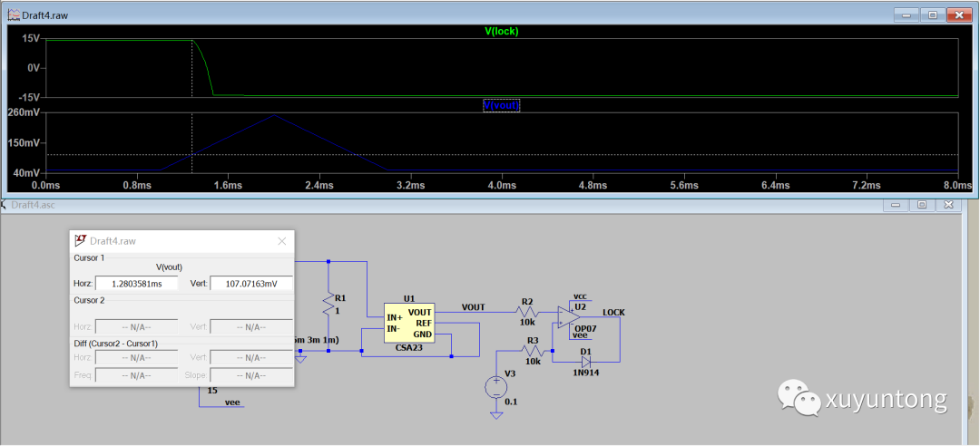The width and height of the screenshot is (980, 446).
Task: Select the D1 1N914 diode symbol
Action: [x=585, y=362]
